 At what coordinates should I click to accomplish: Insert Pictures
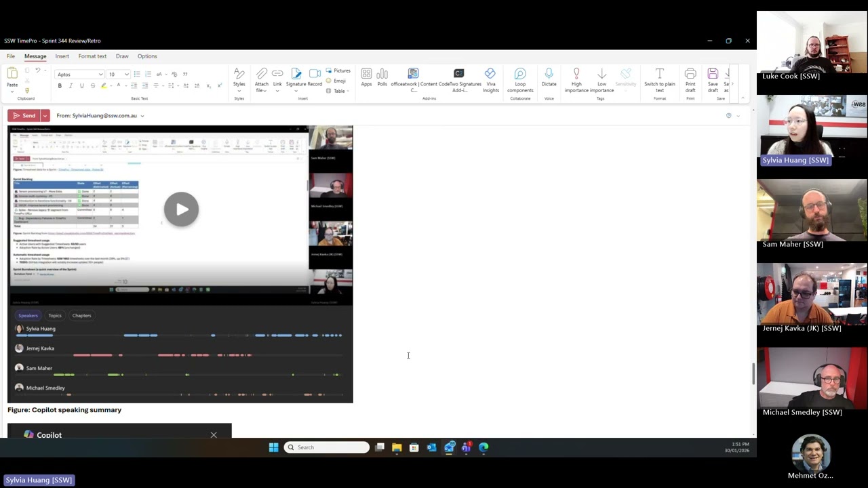338,70
